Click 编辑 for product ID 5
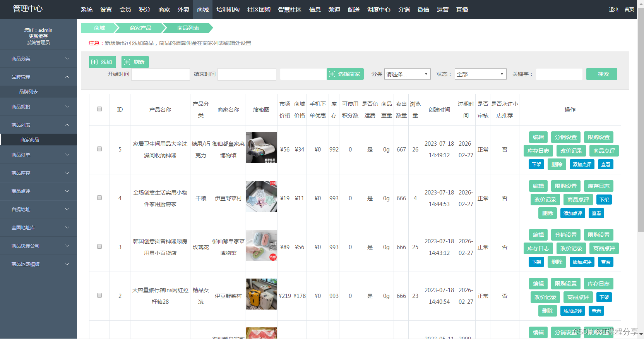Viewport: 644px width, 339px height. click(538, 137)
